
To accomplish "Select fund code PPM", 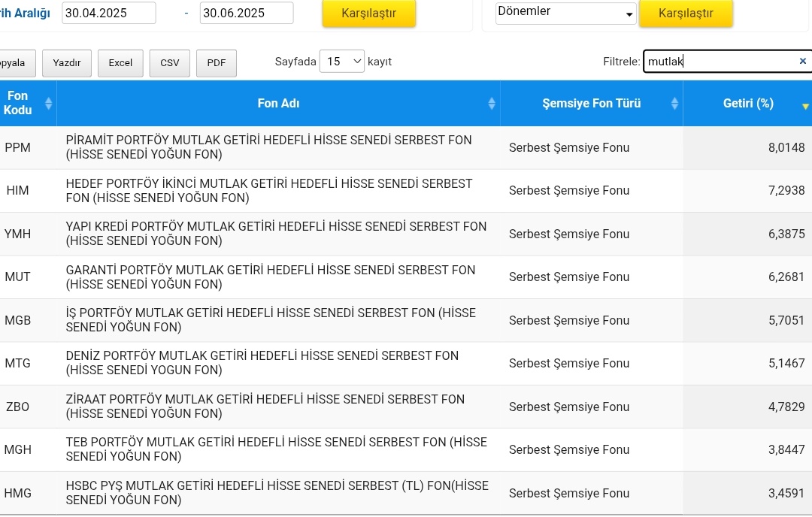I will pos(17,147).
